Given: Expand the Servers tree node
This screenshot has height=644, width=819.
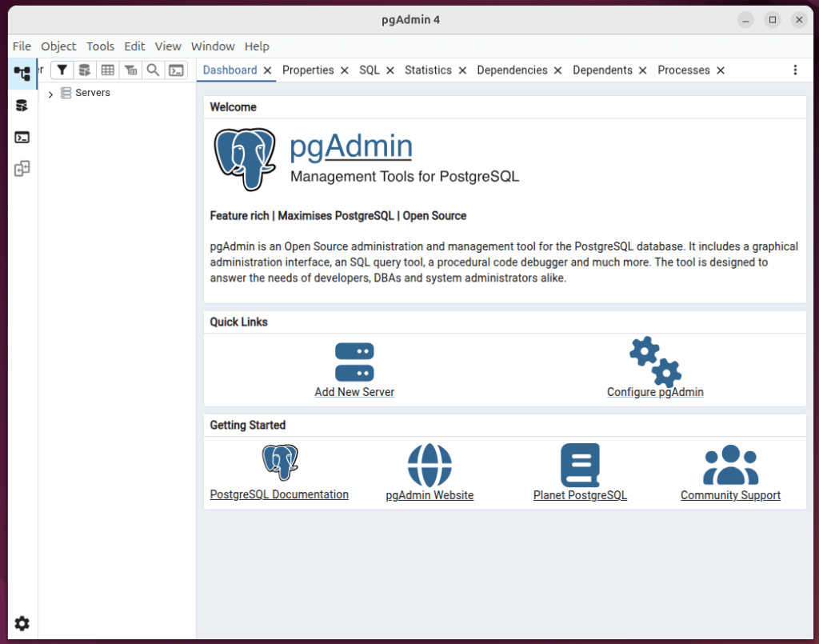Looking at the screenshot, I should pyautogui.click(x=50, y=93).
